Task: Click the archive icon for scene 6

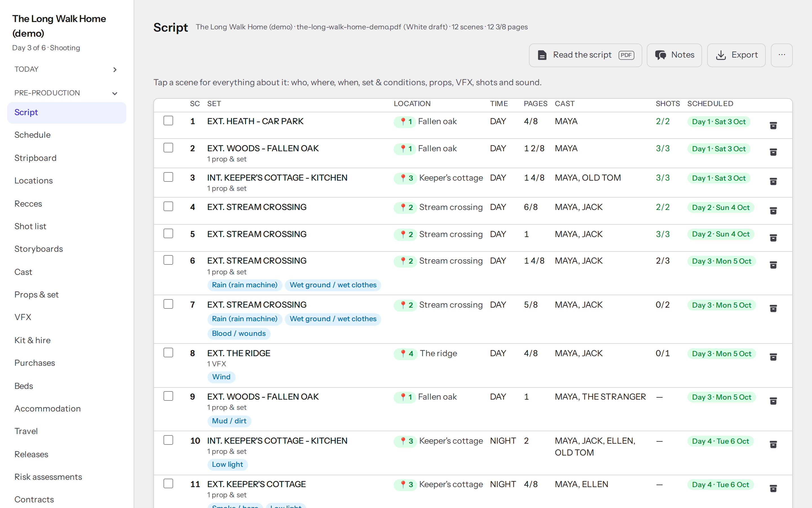Action: tap(773, 265)
